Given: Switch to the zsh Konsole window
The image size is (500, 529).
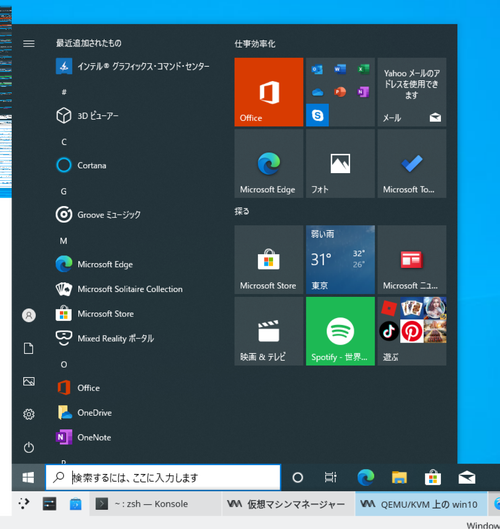Looking at the screenshot, I should [155, 504].
